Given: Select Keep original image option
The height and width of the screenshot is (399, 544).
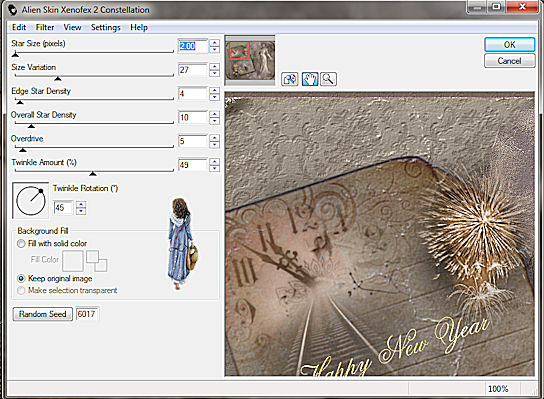Looking at the screenshot, I should (x=21, y=278).
